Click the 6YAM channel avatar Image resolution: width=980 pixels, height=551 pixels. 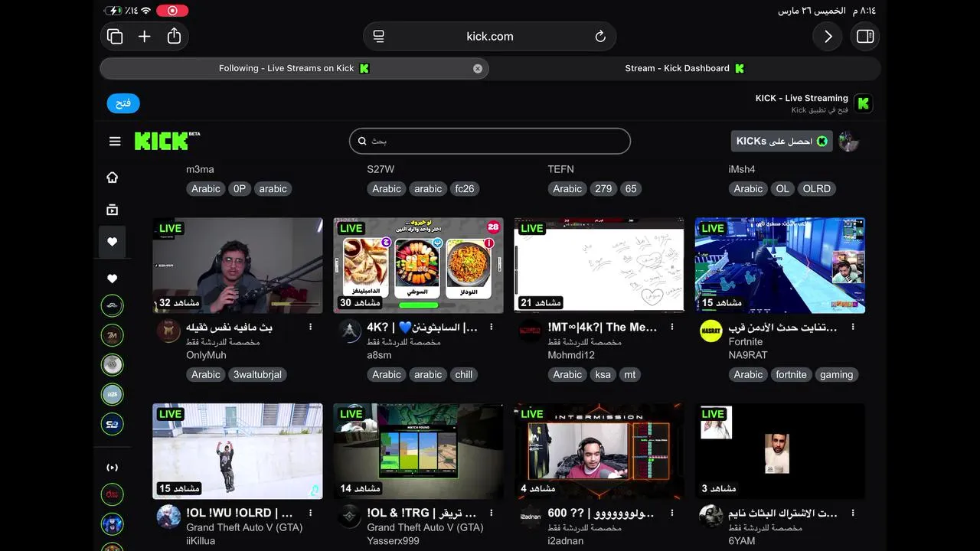711,517
